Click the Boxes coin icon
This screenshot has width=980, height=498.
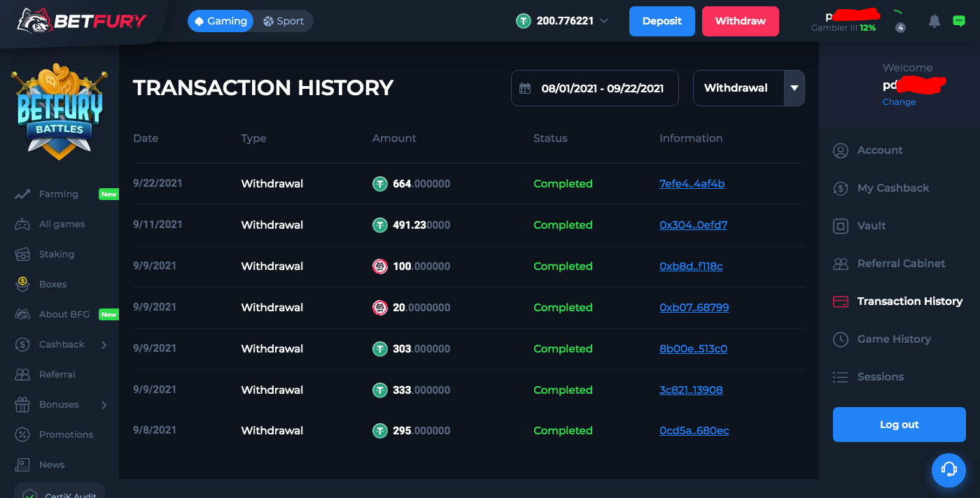point(22,284)
